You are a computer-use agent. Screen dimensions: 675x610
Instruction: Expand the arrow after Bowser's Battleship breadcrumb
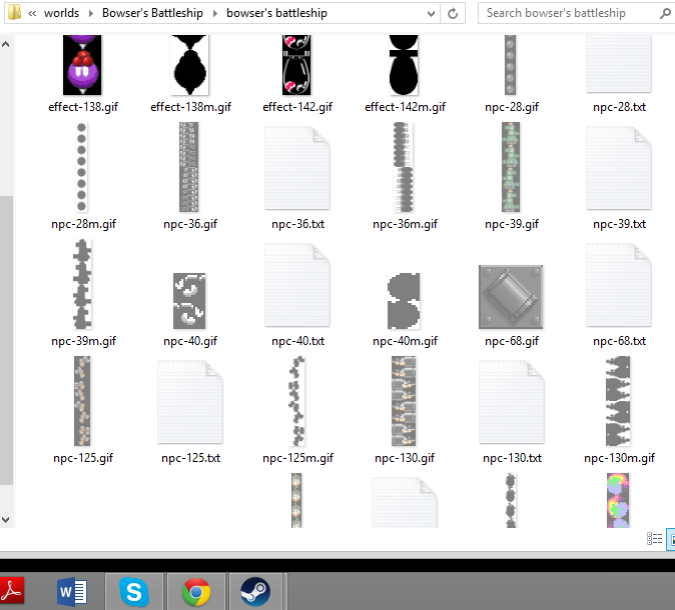[x=214, y=14]
